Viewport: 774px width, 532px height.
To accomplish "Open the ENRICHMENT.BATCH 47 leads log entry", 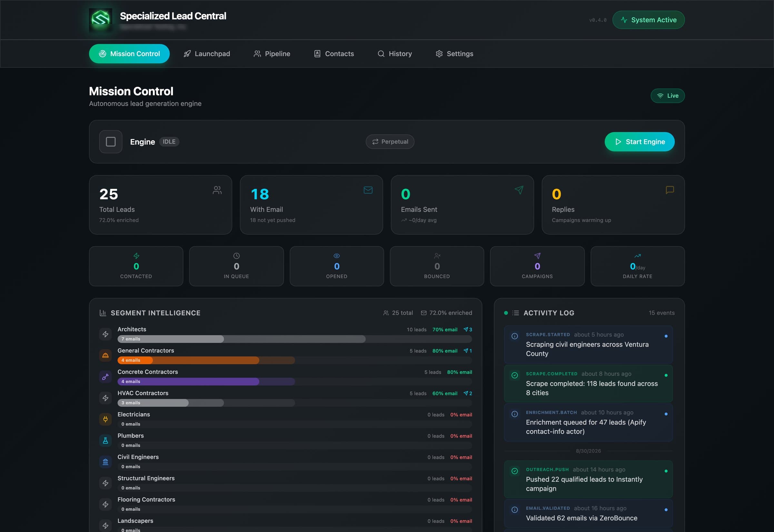I will [588, 422].
